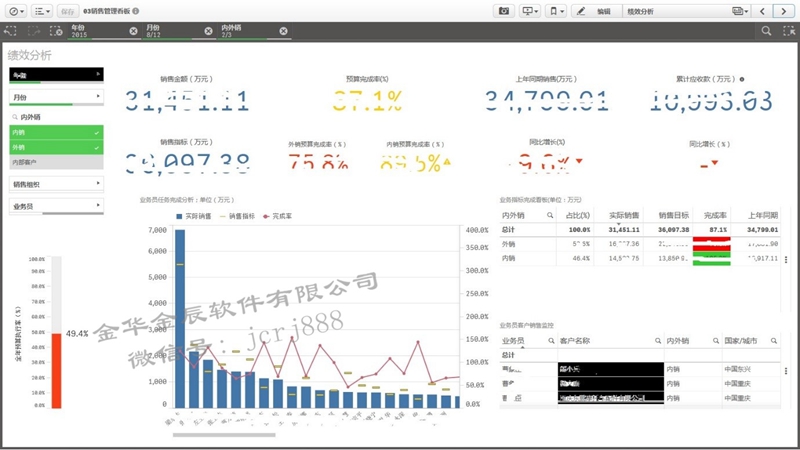This screenshot has height=450, width=800.
Task: Toggle the 外销 filter value
Action: 56,147
